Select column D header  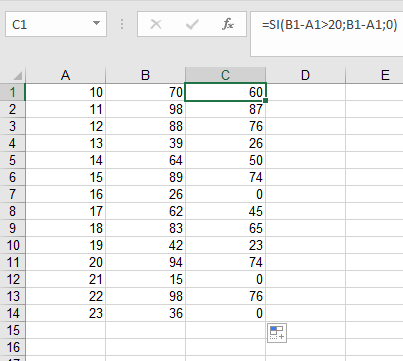[305, 75]
